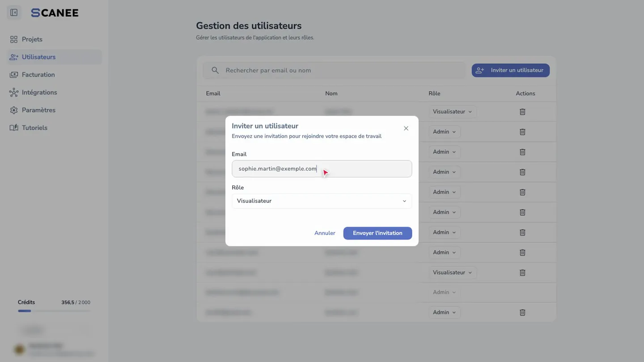
Task: Click the Scanee logo
Action: (x=55, y=13)
